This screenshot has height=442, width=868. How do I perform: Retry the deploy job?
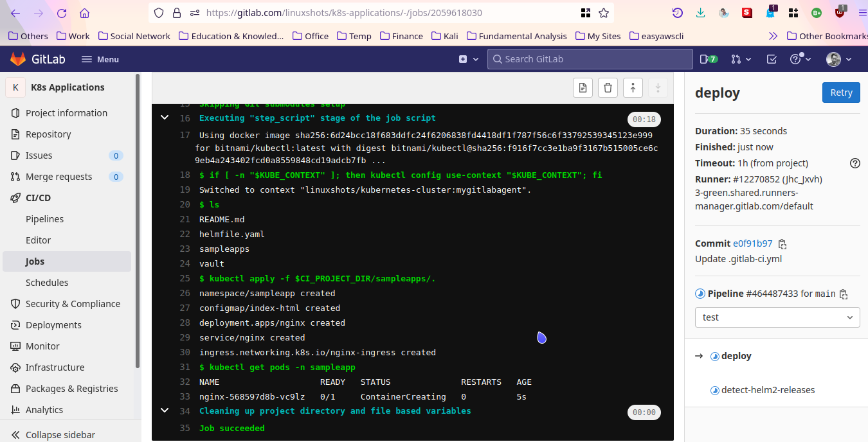(x=840, y=92)
